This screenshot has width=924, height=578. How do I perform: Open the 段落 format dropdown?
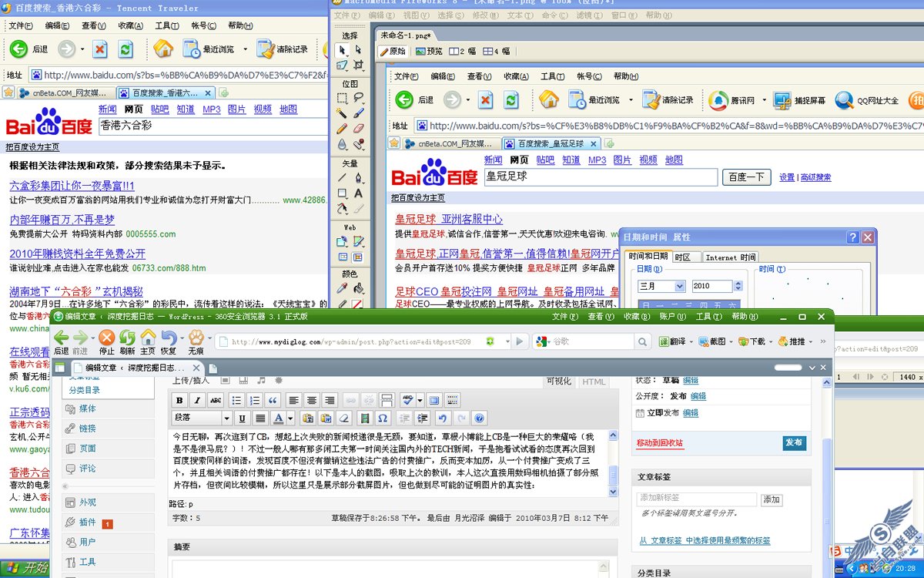click(x=202, y=418)
